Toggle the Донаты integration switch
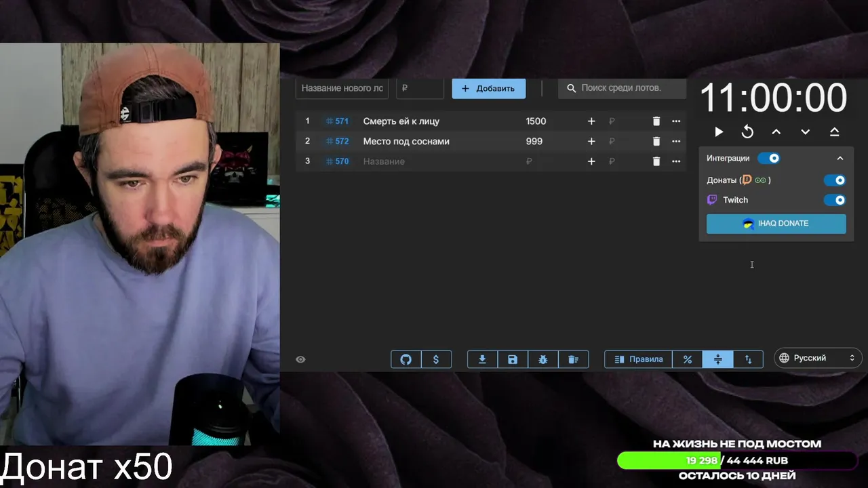The width and height of the screenshot is (868, 488). pos(835,180)
